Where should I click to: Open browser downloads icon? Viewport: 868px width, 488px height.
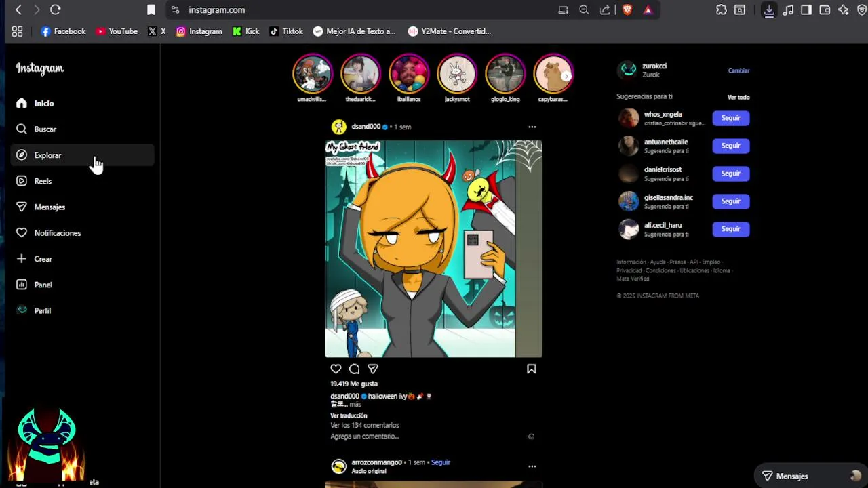pos(769,9)
